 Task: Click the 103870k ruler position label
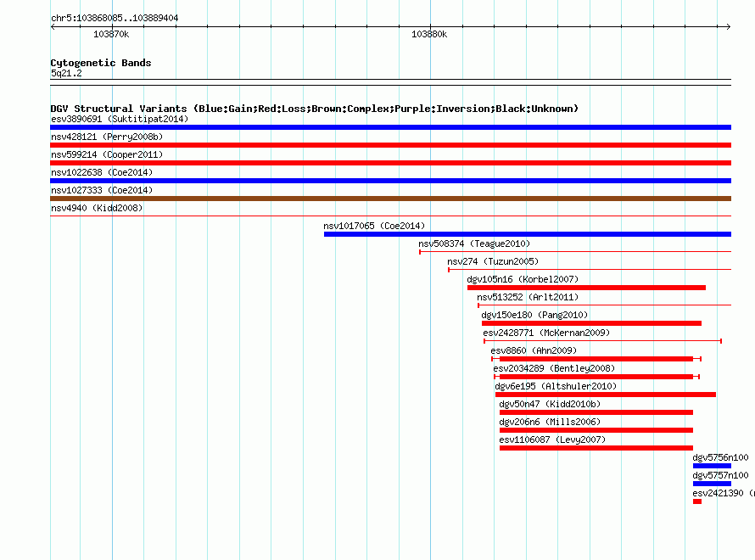(111, 34)
